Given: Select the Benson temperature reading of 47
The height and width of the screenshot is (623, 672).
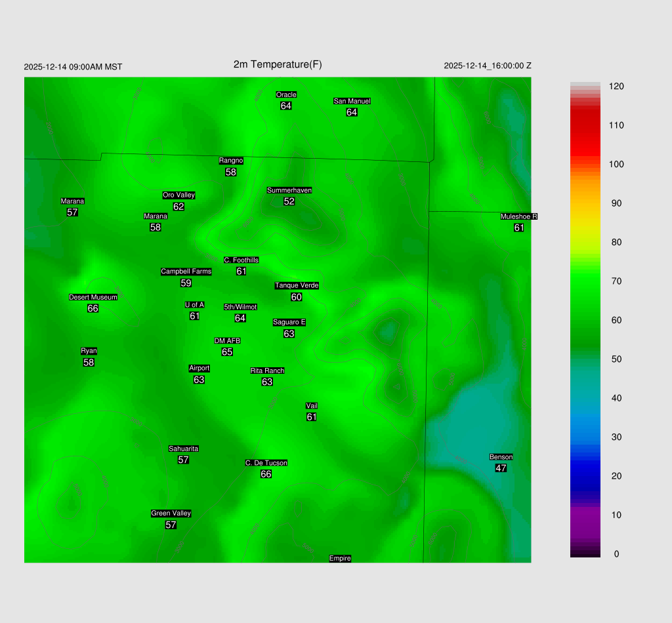Looking at the screenshot, I should pyautogui.click(x=501, y=468).
